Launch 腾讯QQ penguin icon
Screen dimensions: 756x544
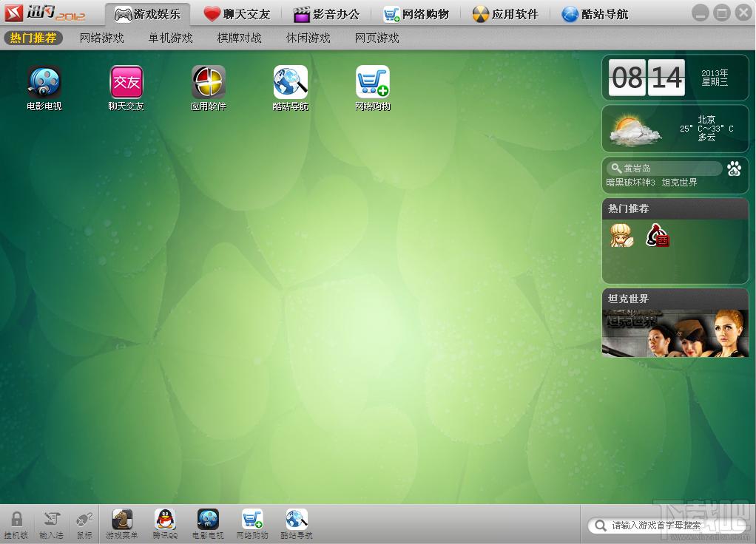coord(166,524)
